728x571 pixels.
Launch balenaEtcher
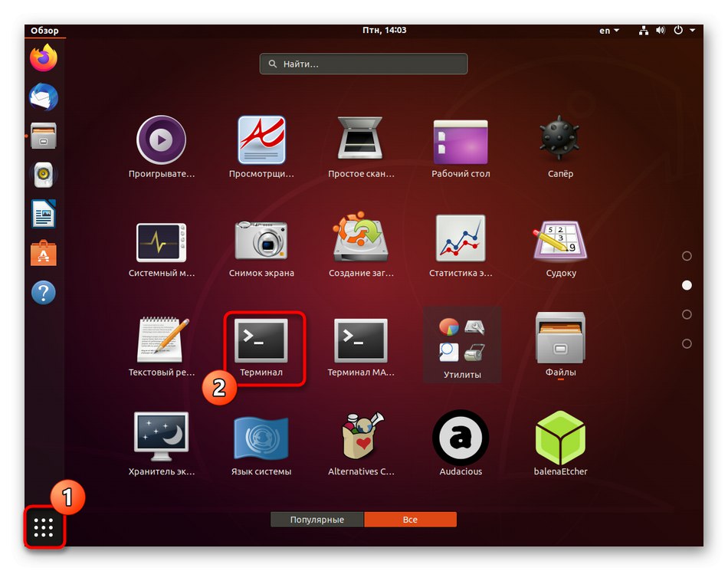(x=560, y=439)
